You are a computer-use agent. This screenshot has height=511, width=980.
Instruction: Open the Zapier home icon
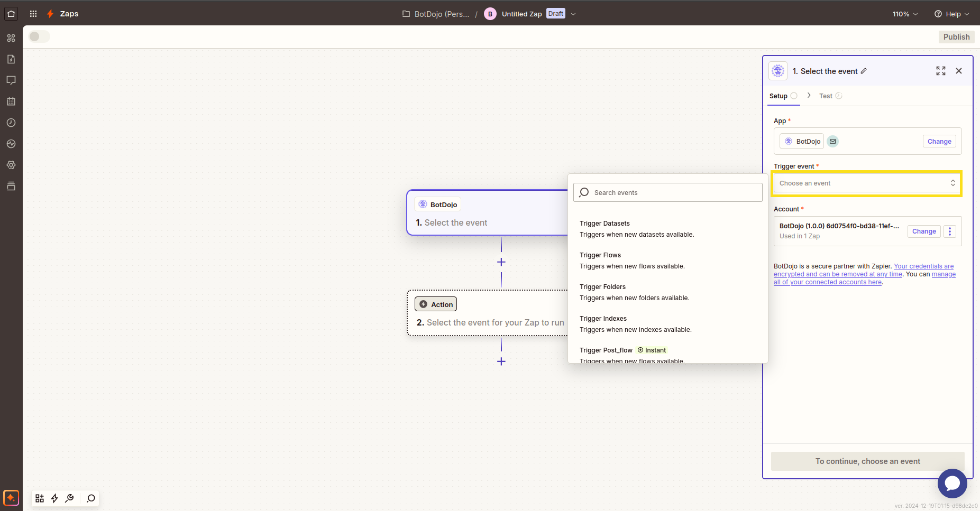[11, 14]
